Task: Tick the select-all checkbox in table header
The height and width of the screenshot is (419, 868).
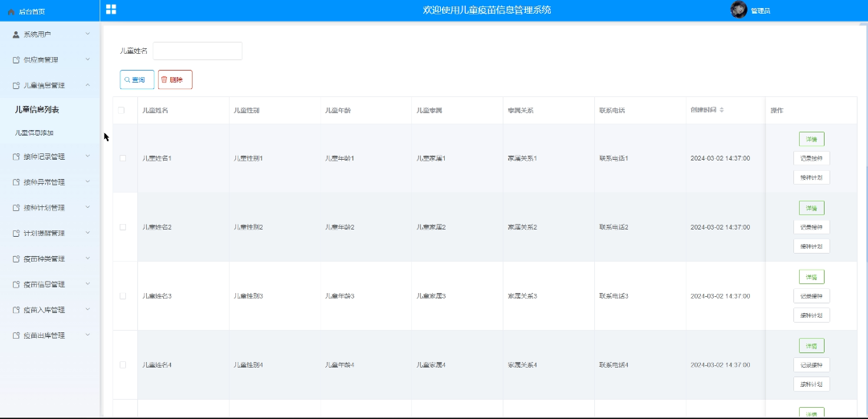Action: (121, 110)
